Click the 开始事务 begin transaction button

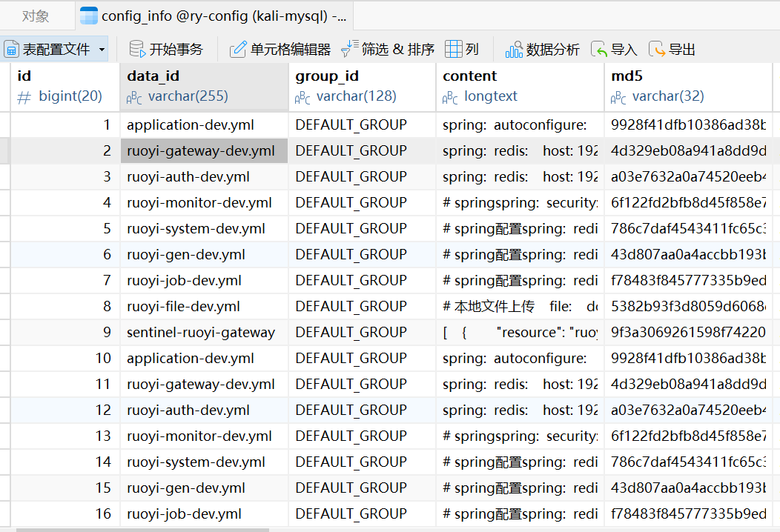tap(166, 49)
